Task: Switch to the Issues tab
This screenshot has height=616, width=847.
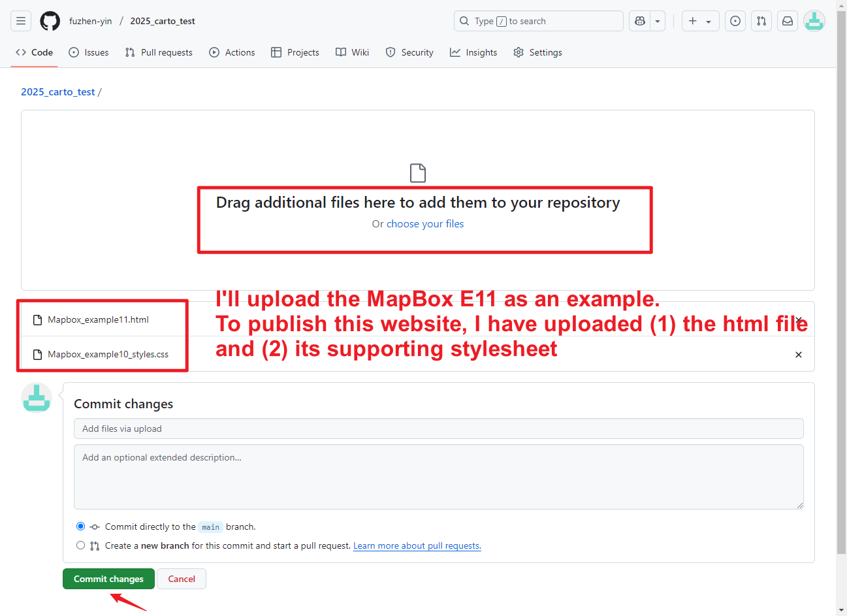Action: pos(89,52)
